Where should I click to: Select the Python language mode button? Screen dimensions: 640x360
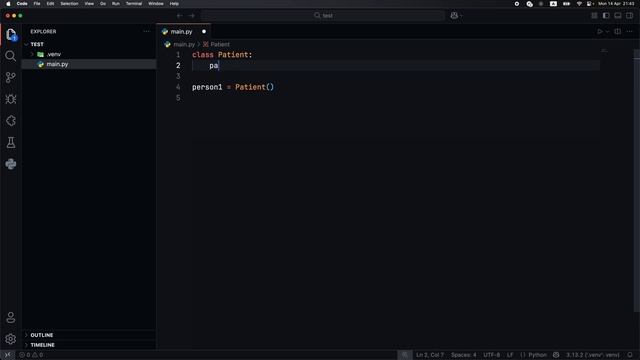[537, 355]
